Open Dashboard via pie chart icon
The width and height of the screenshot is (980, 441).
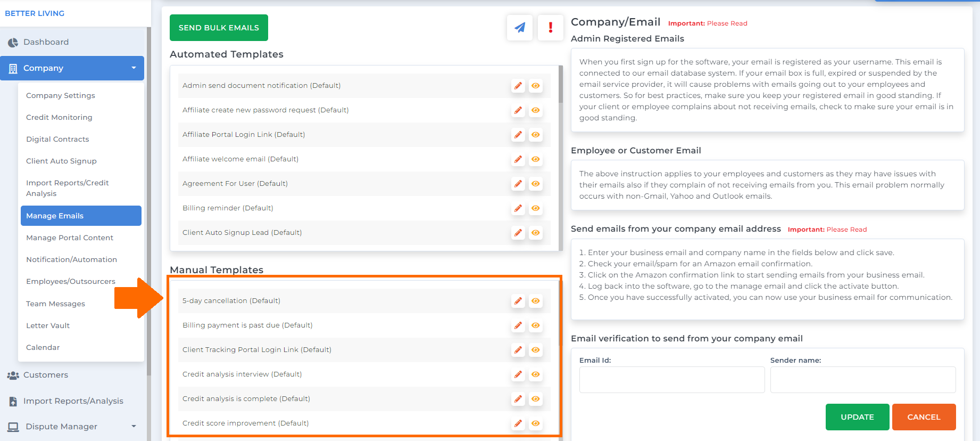(13, 42)
